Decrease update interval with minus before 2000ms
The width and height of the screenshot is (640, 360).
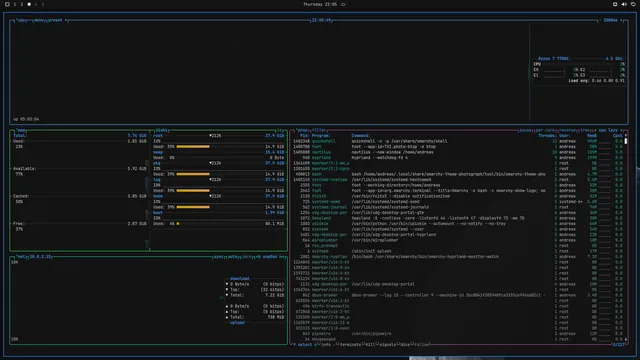[600, 20]
